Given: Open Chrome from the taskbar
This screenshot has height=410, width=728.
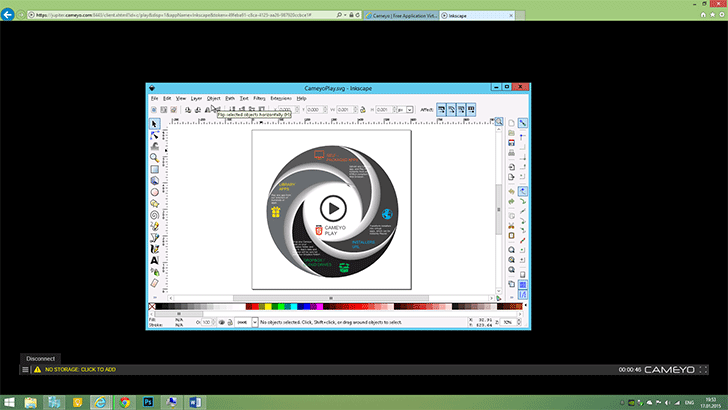Looking at the screenshot, I should (x=124, y=402).
